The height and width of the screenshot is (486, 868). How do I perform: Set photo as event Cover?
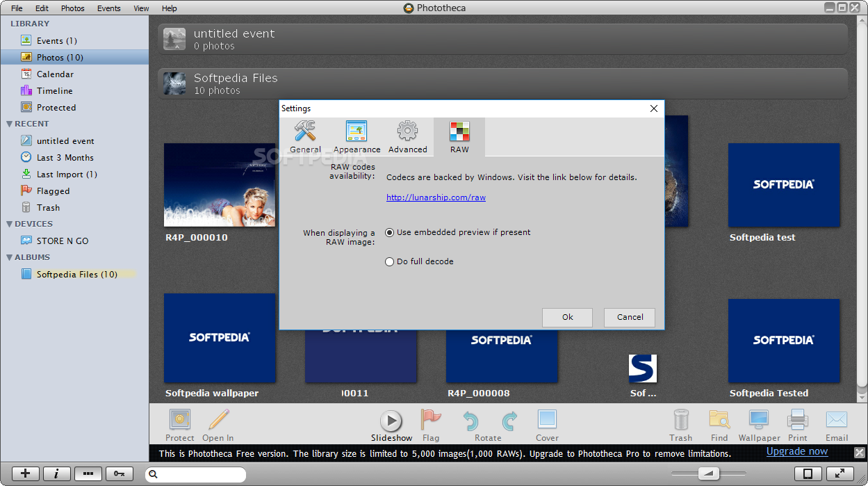click(x=547, y=425)
